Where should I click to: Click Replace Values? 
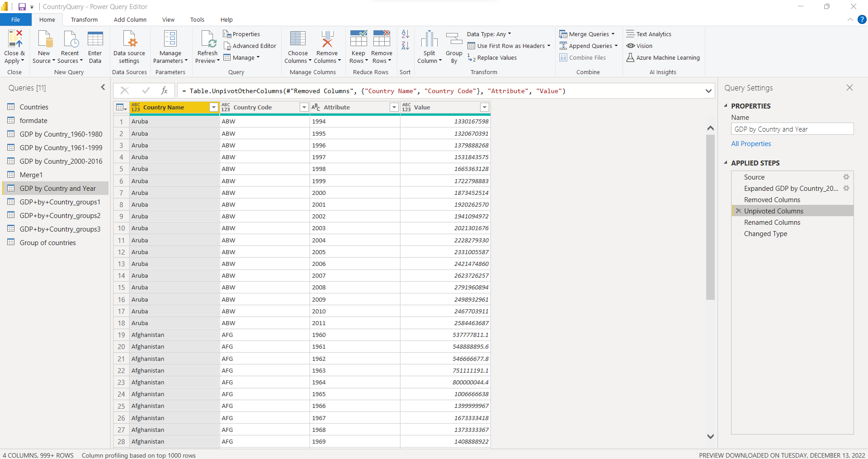point(492,57)
